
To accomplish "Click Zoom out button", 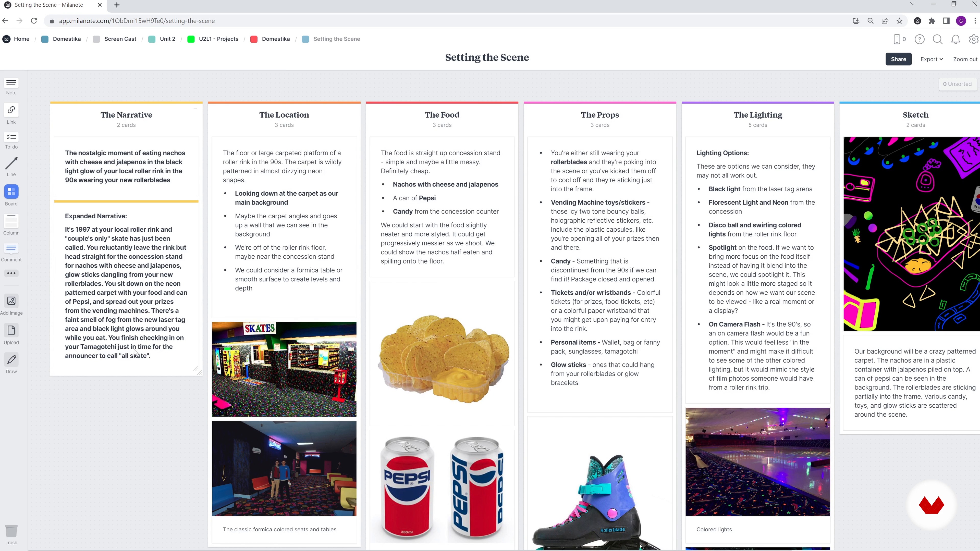I will [965, 59].
